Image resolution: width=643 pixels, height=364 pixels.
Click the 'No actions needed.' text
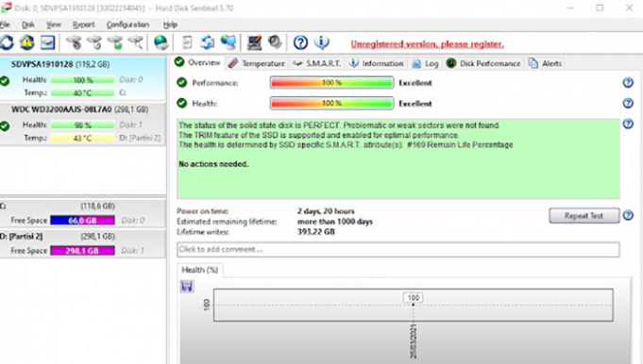click(x=213, y=164)
